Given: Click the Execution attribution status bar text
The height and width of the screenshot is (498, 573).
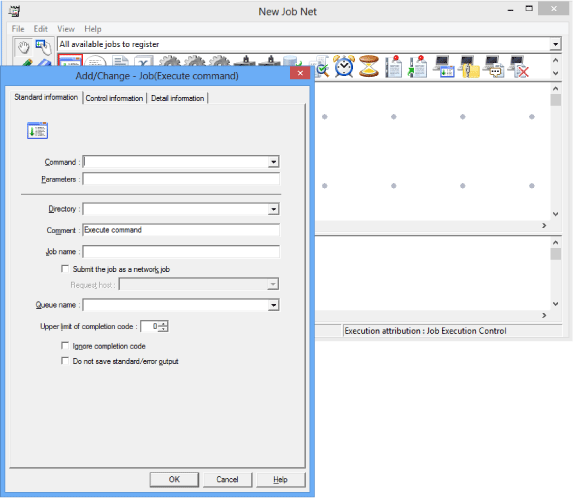Looking at the screenshot, I should 425,331.
